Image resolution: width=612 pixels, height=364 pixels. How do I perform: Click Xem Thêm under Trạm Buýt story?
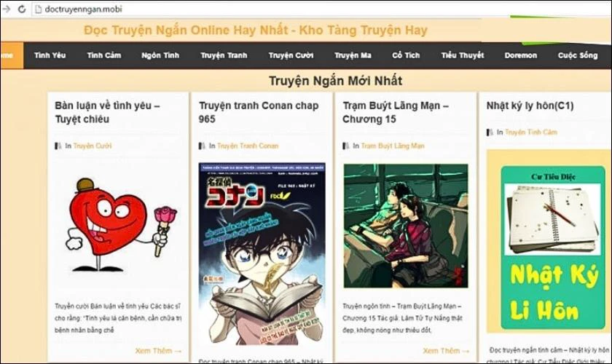[446, 351]
